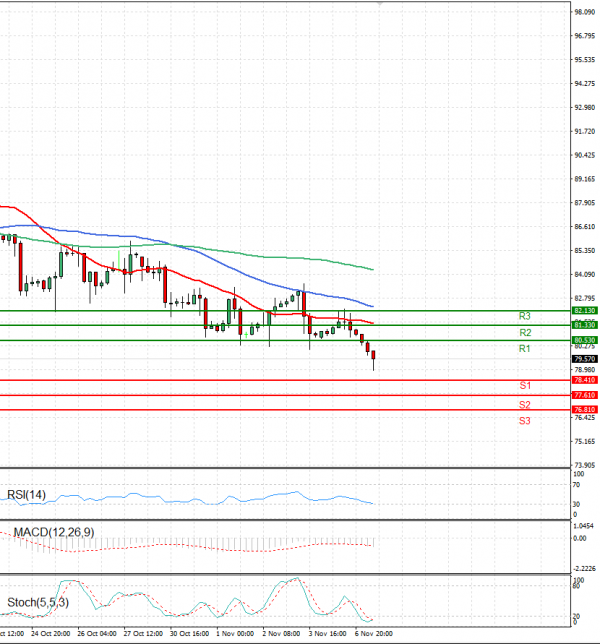Click the RSI scale value 30
The height and width of the screenshot is (644, 600).
pyautogui.click(x=577, y=504)
